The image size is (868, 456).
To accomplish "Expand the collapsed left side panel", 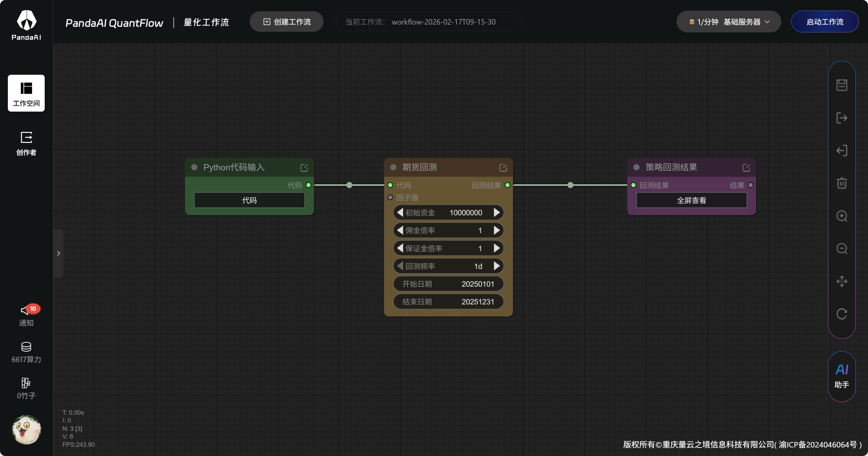I will 58,253.
